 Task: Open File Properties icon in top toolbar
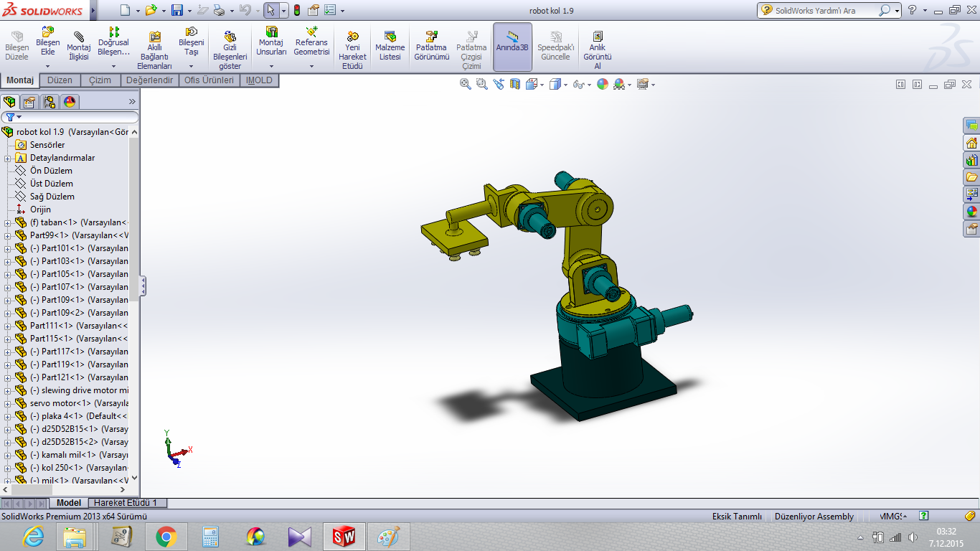tap(314, 10)
